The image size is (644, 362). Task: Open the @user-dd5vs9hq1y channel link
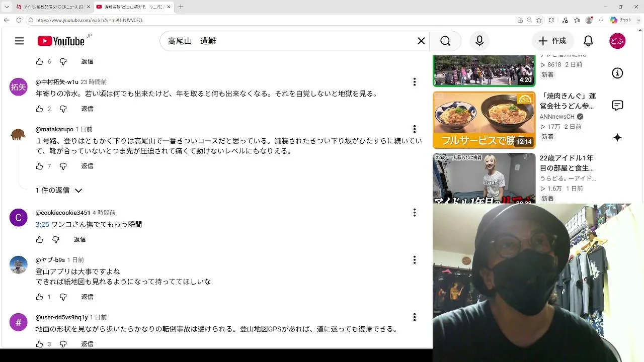[x=62, y=317]
